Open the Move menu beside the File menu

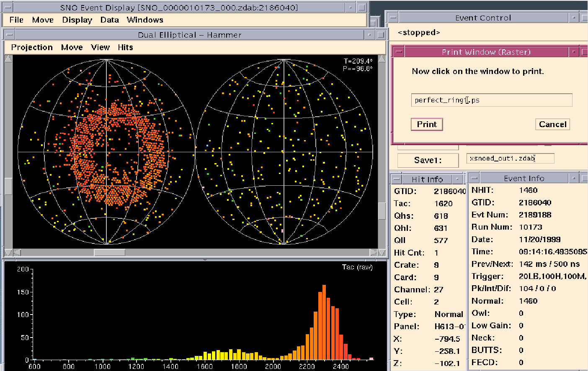click(x=43, y=20)
